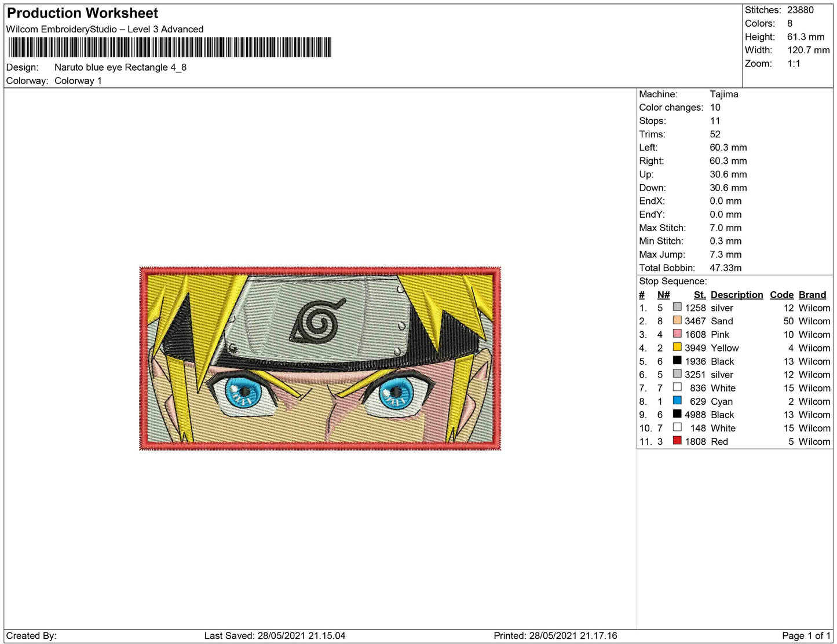
Task: Click the "Description" column header
Action: point(737,295)
